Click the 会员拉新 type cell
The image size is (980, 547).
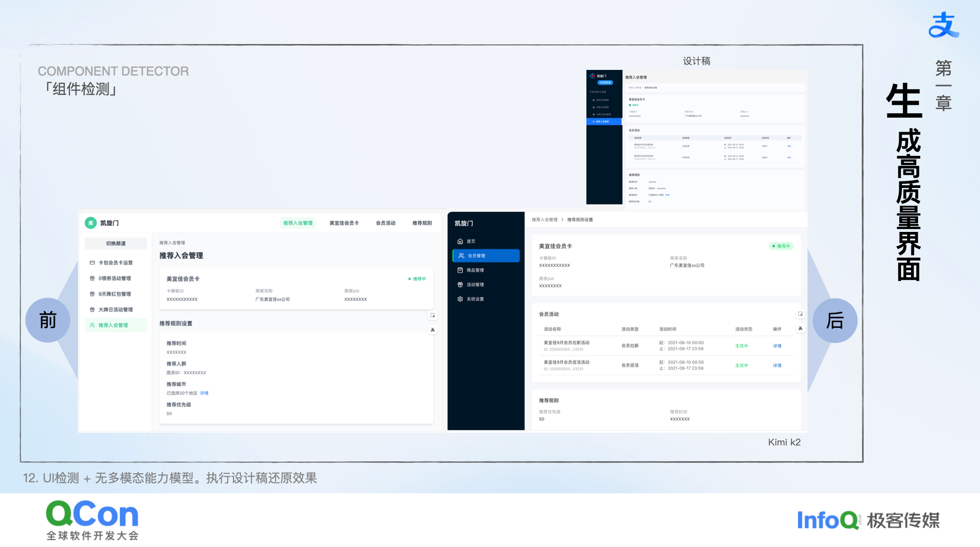[630, 346]
